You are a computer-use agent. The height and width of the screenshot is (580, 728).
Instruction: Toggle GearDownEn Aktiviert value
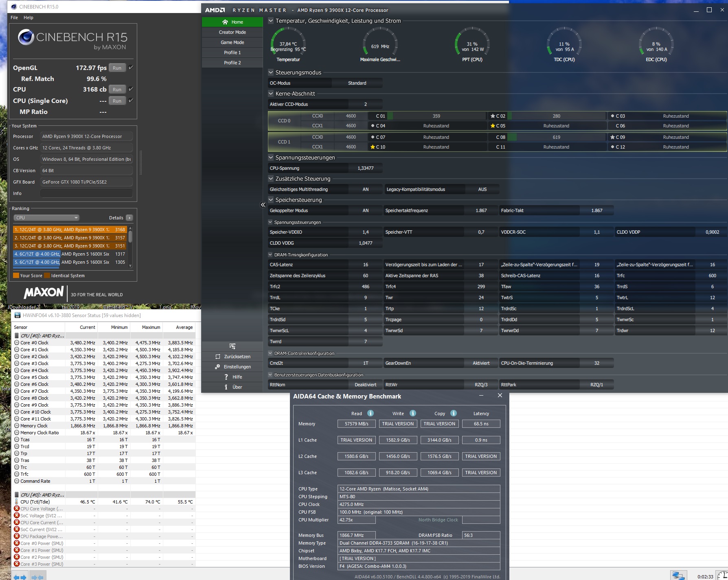click(481, 363)
